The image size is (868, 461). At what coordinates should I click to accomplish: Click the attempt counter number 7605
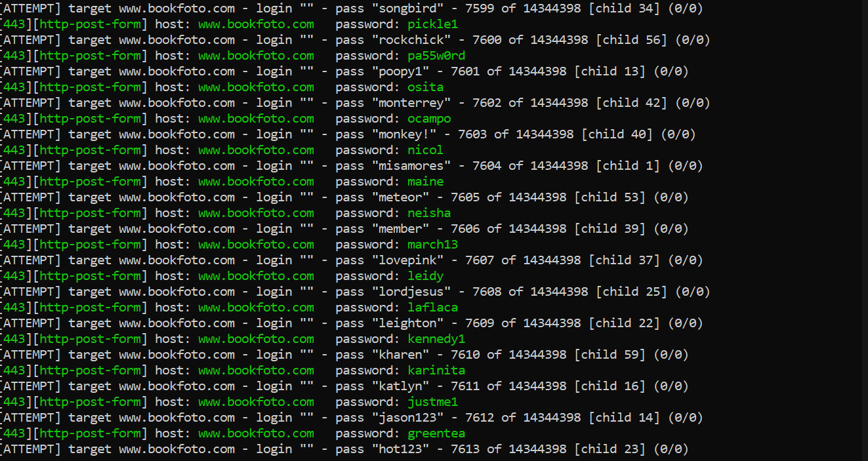[x=465, y=197]
